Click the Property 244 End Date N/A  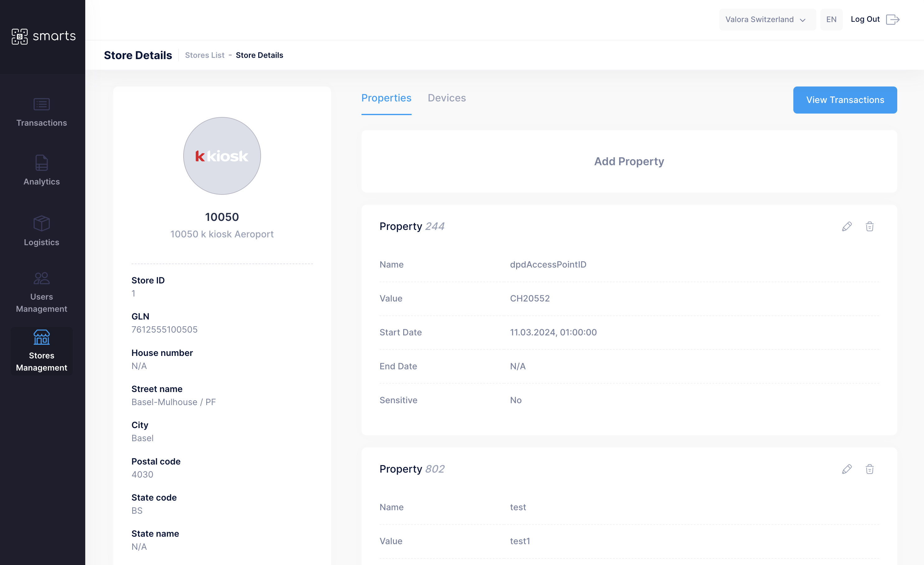517,366
